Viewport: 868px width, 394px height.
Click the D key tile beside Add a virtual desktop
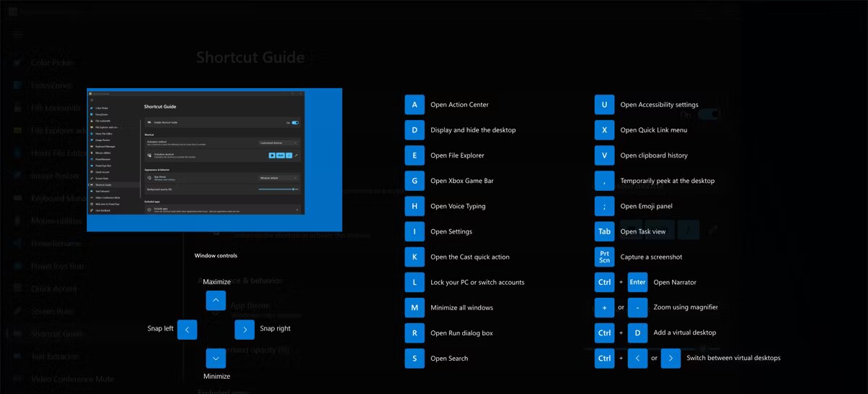[x=637, y=333]
